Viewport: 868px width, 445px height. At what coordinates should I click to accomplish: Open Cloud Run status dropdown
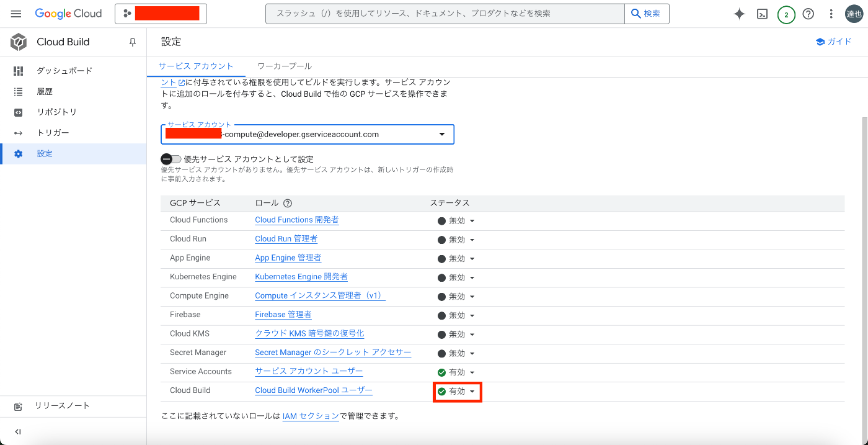456,240
